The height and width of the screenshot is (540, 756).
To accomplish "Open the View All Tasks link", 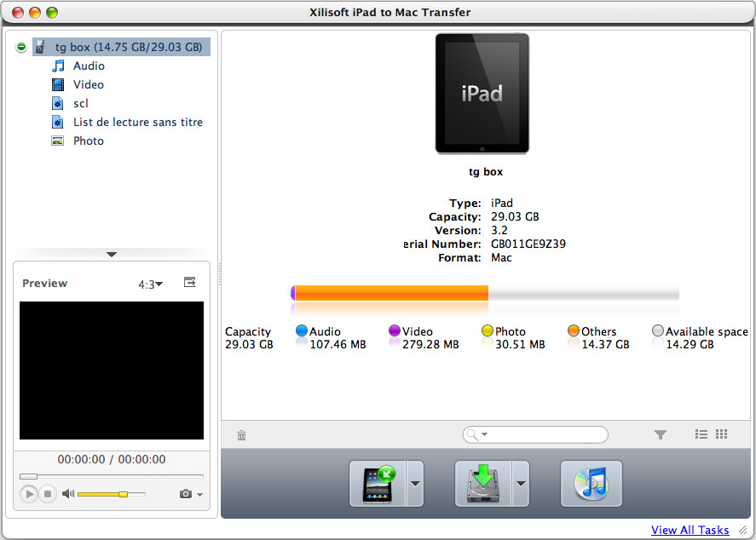I will click(690, 530).
